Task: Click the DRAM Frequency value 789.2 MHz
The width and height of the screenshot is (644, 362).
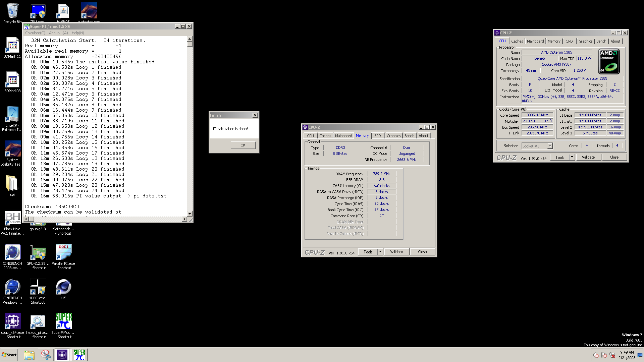Action: [382, 174]
